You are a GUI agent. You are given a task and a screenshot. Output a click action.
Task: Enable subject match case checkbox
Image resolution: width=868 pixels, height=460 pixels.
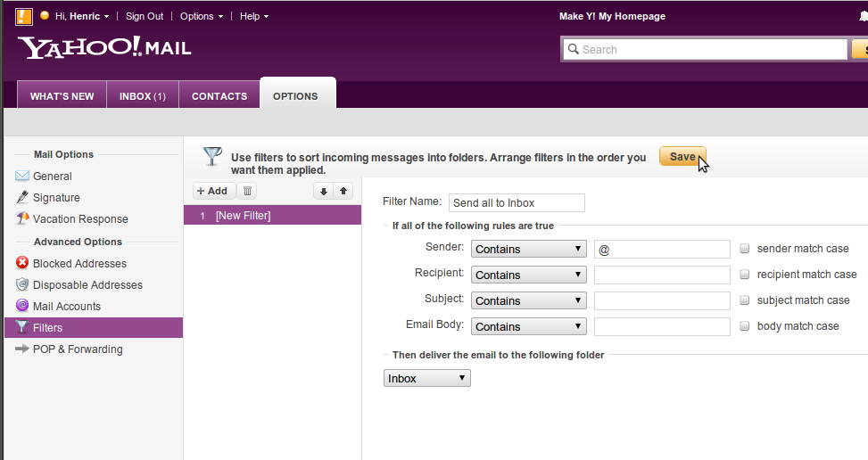745,300
